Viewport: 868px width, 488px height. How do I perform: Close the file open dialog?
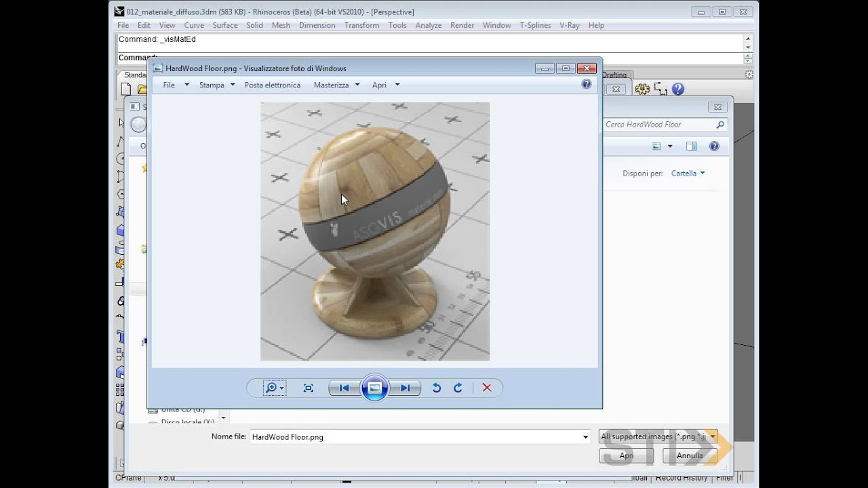(x=717, y=107)
